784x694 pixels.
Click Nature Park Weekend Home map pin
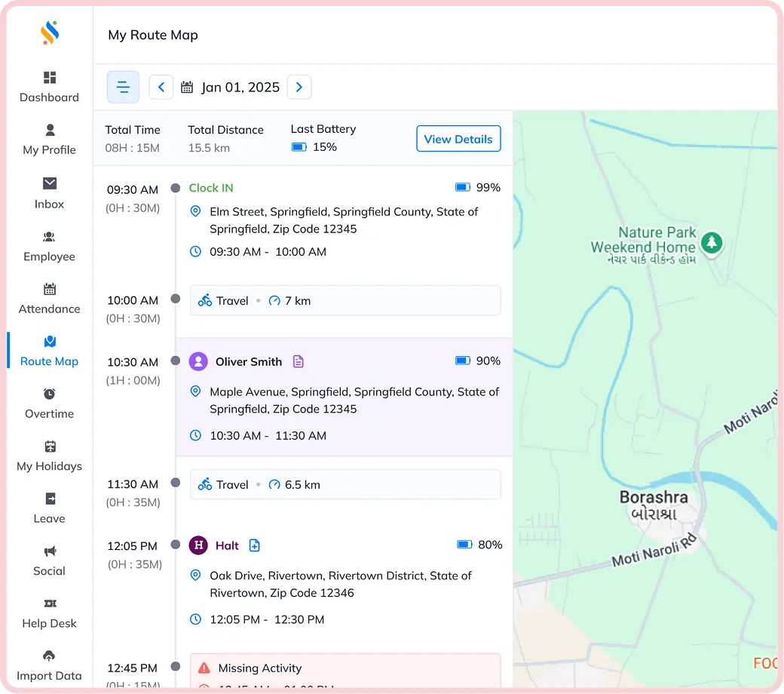coord(712,243)
